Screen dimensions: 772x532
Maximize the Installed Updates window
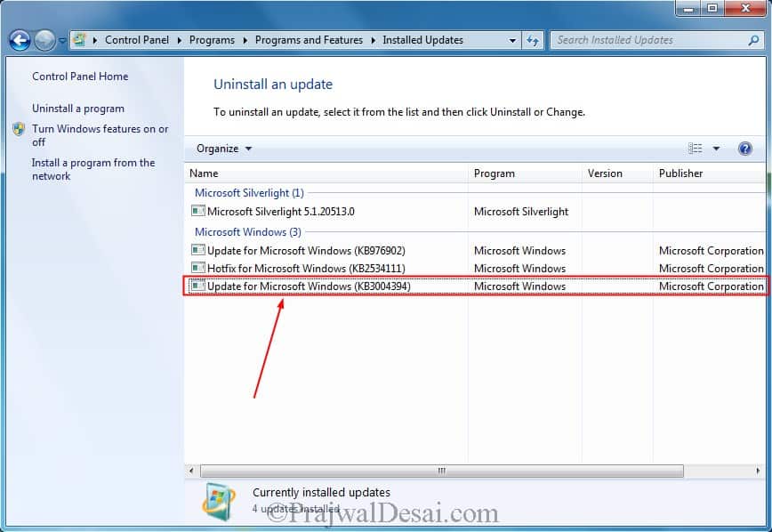[712, 8]
